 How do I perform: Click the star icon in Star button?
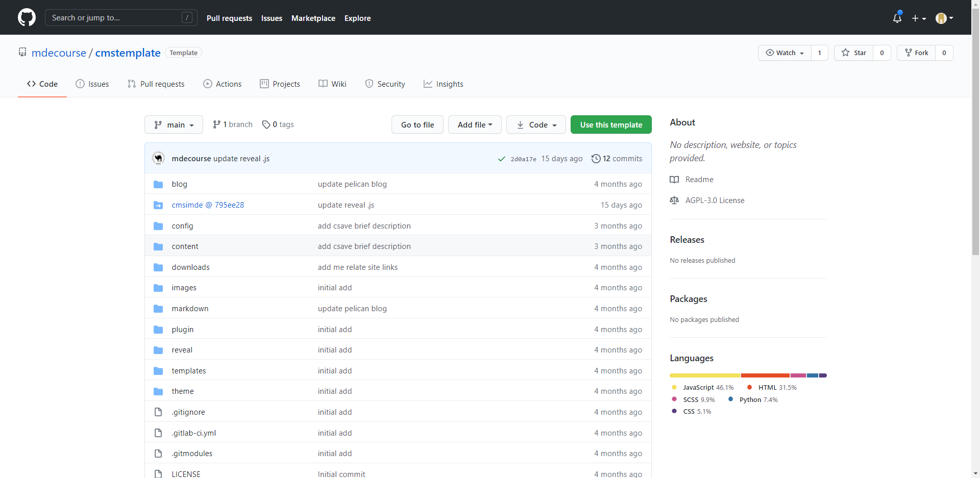tap(846, 53)
